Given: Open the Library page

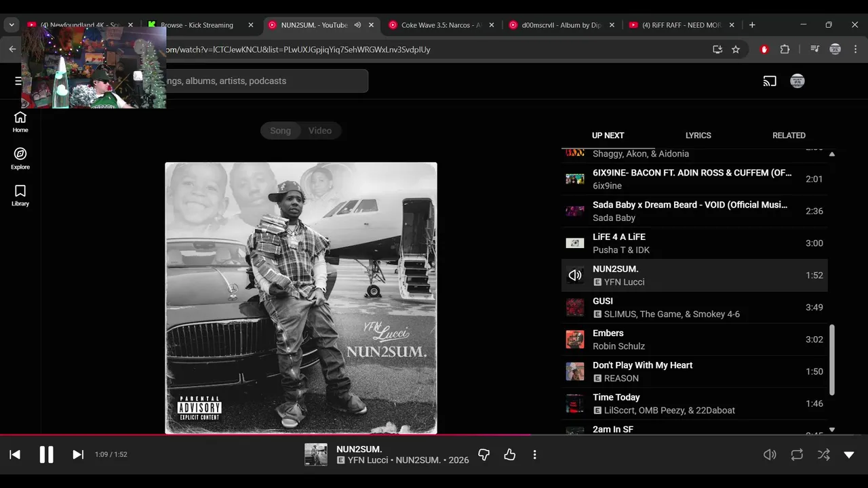Looking at the screenshot, I should [x=20, y=195].
